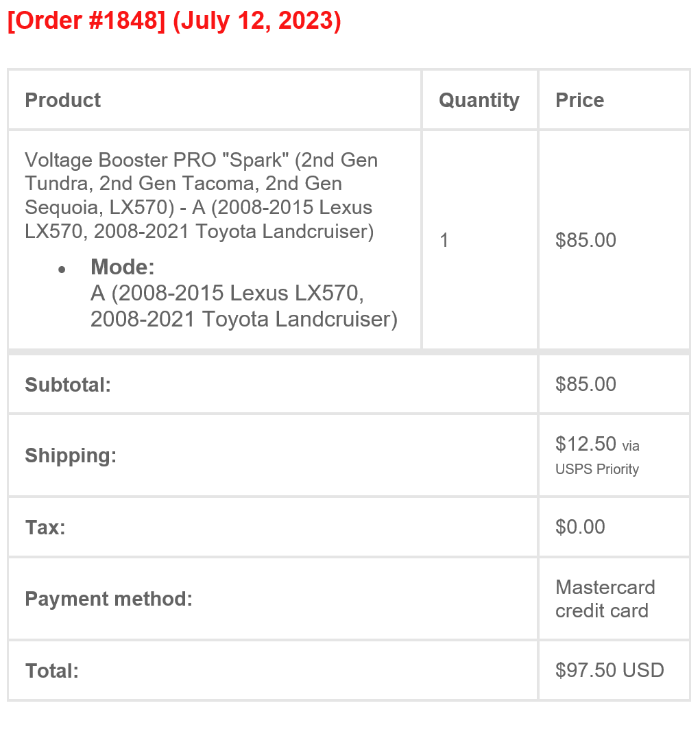
Task: Click the Voltage Booster PRO product name
Action: pyautogui.click(x=202, y=195)
